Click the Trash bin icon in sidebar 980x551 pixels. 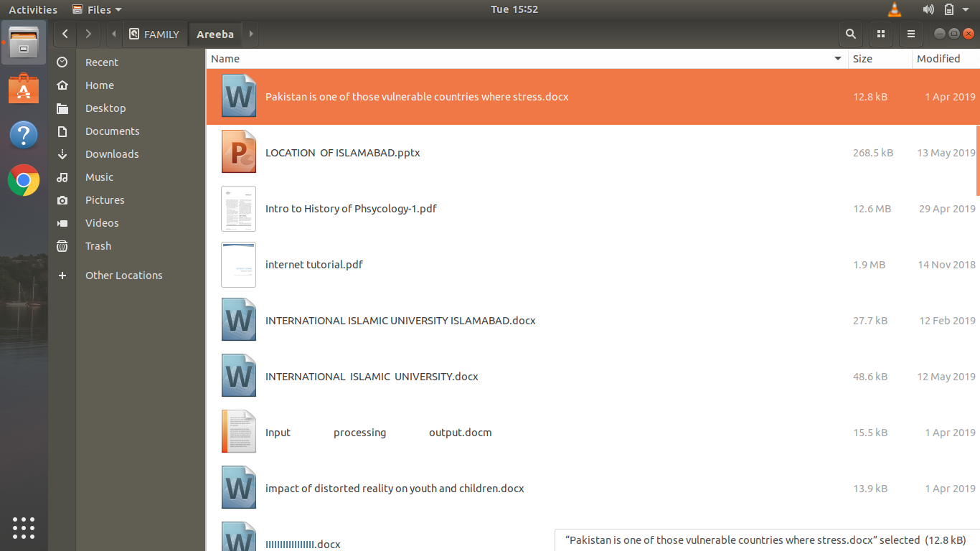pos(62,246)
